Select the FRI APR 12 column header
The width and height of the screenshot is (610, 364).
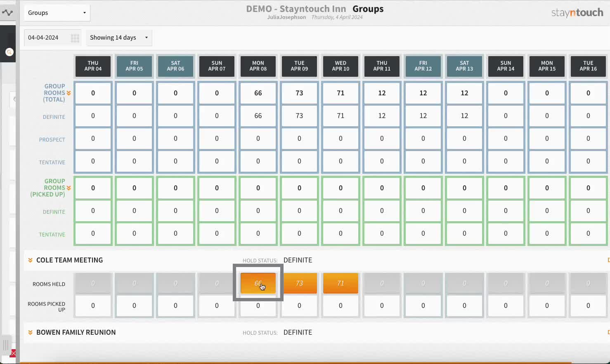(x=423, y=66)
